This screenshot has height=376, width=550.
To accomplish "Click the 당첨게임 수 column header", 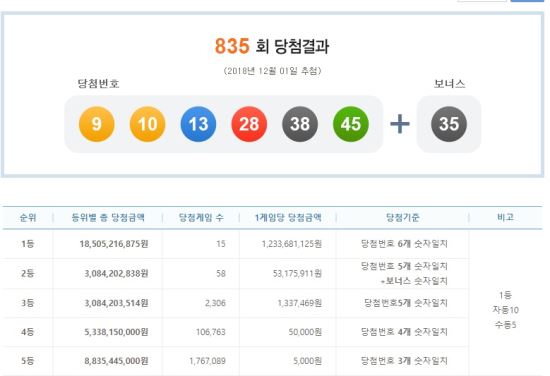I will pyautogui.click(x=201, y=217).
